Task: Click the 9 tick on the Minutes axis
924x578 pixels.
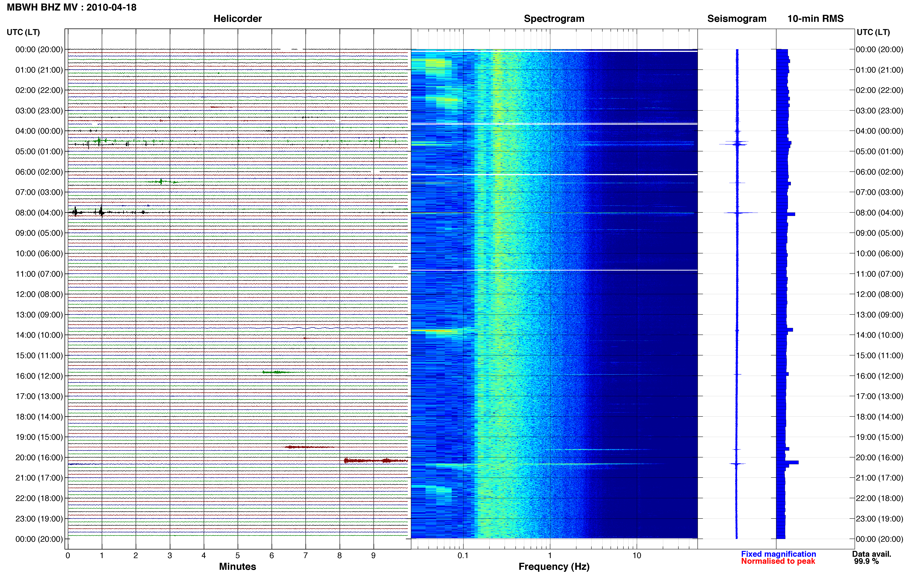Action: (x=373, y=556)
